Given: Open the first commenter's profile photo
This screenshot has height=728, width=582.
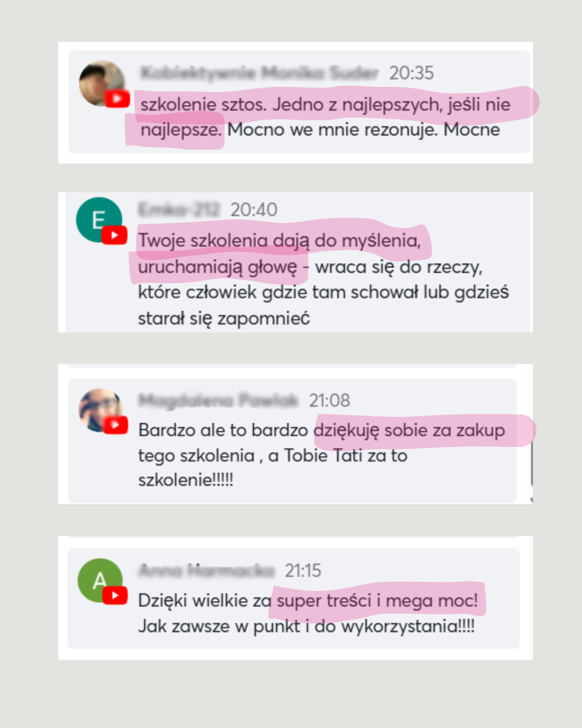Looking at the screenshot, I should point(102,84).
